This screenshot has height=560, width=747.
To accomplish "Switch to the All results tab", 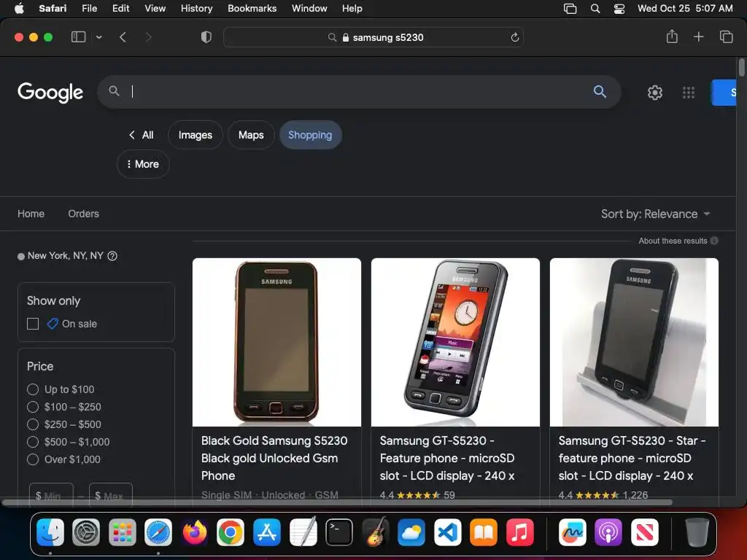I will pyautogui.click(x=142, y=135).
